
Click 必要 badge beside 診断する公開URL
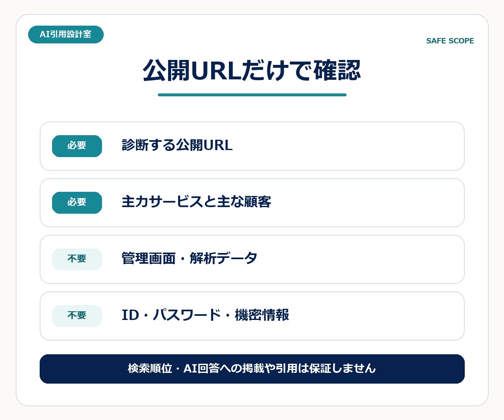click(x=77, y=146)
